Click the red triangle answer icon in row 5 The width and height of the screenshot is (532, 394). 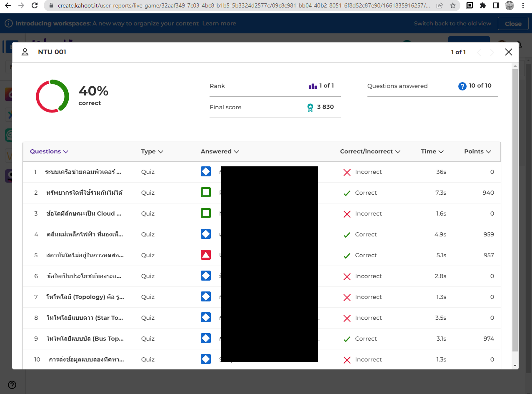click(206, 255)
